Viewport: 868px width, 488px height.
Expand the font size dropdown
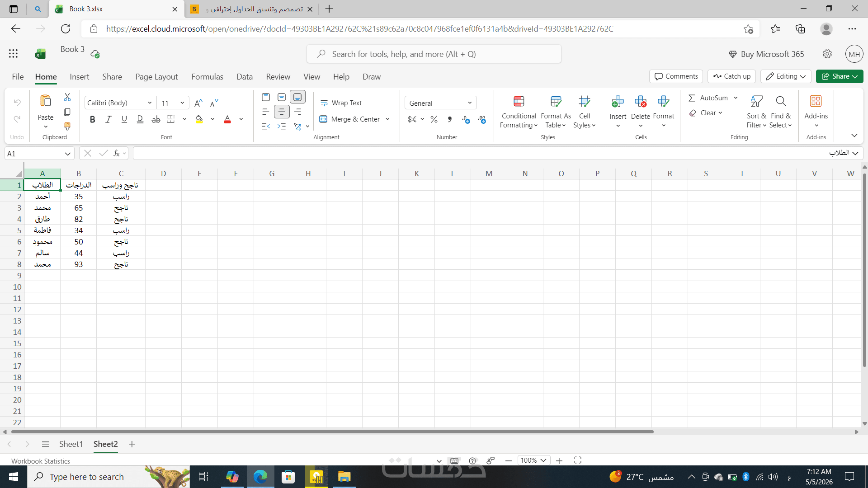tap(182, 103)
